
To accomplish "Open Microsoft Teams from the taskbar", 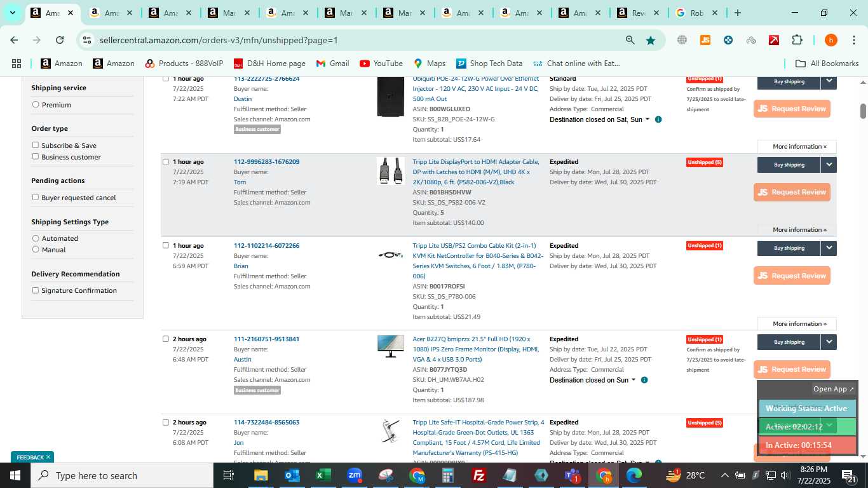I will (573, 475).
